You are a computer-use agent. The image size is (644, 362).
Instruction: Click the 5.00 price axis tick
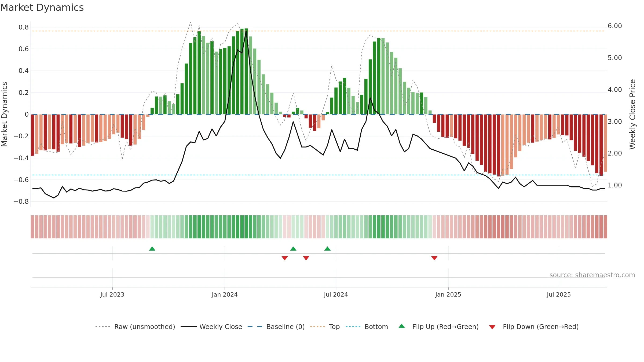point(615,58)
